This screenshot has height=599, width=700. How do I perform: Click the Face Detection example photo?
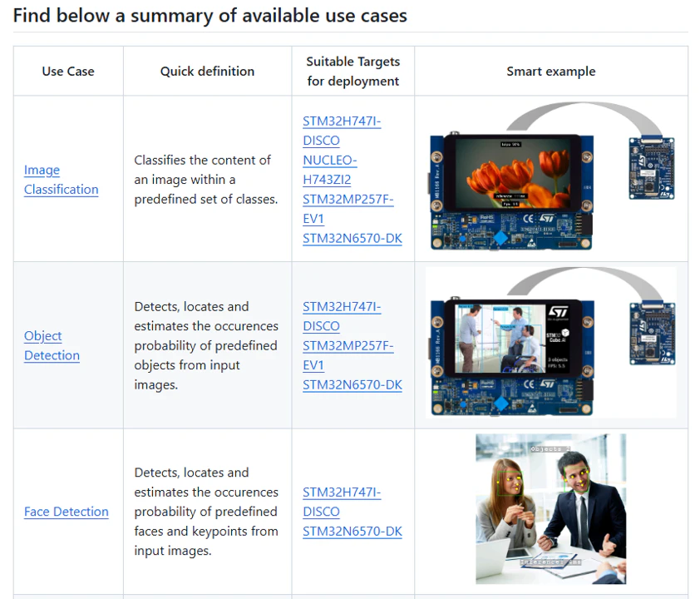pos(551,509)
